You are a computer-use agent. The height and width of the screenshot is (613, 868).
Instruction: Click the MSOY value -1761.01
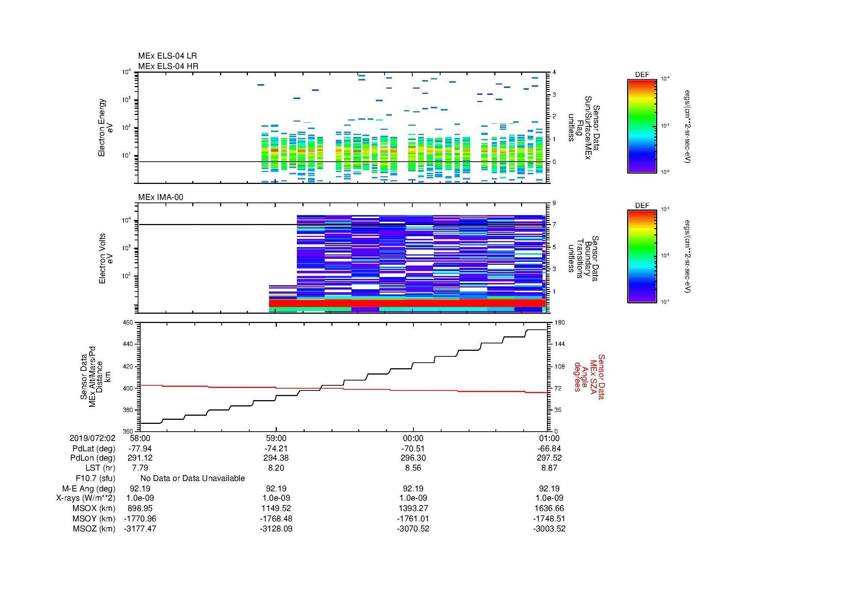413,518
